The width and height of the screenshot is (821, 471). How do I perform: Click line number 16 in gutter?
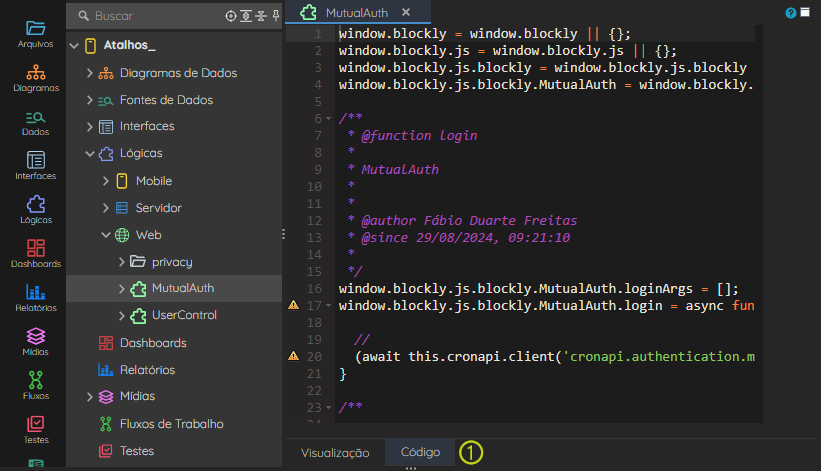(x=314, y=288)
